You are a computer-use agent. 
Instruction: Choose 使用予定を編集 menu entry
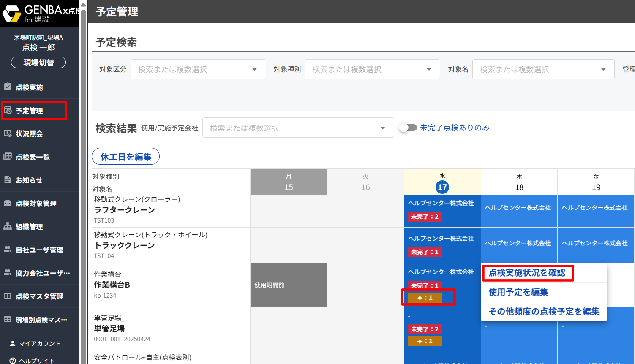click(x=518, y=292)
